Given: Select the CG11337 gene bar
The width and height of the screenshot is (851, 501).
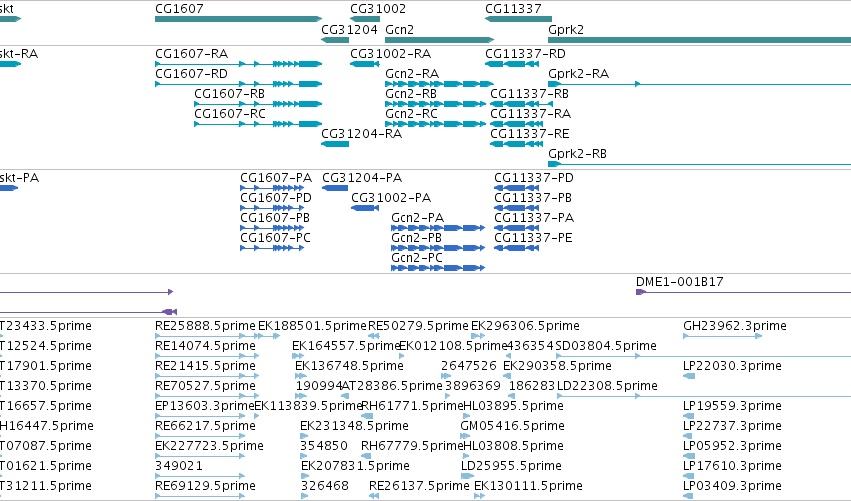Looking at the screenshot, I should pyautogui.click(x=518, y=19).
